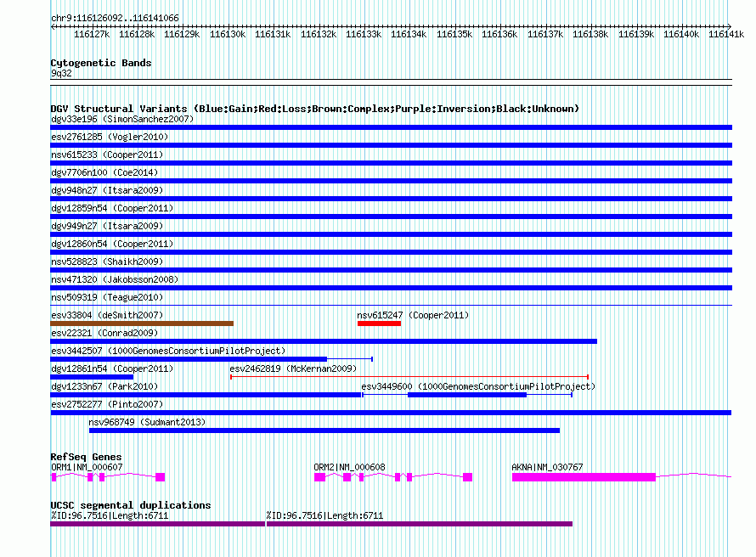Open variant nsv528823 (Shaikh2009)
The image size is (756, 557).
point(107,262)
